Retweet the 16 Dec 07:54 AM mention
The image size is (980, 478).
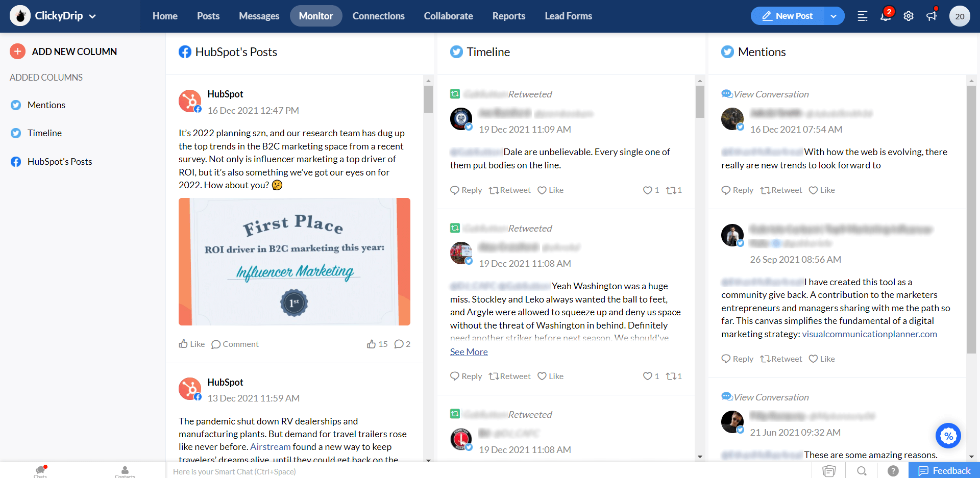(781, 190)
